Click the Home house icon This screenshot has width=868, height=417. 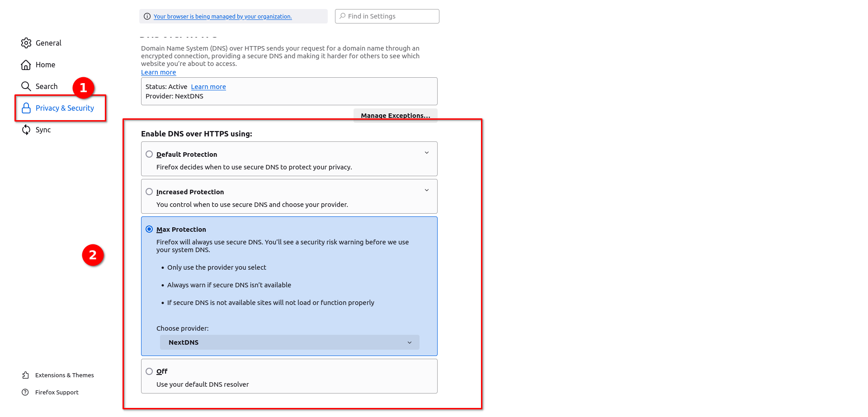pyautogui.click(x=26, y=65)
